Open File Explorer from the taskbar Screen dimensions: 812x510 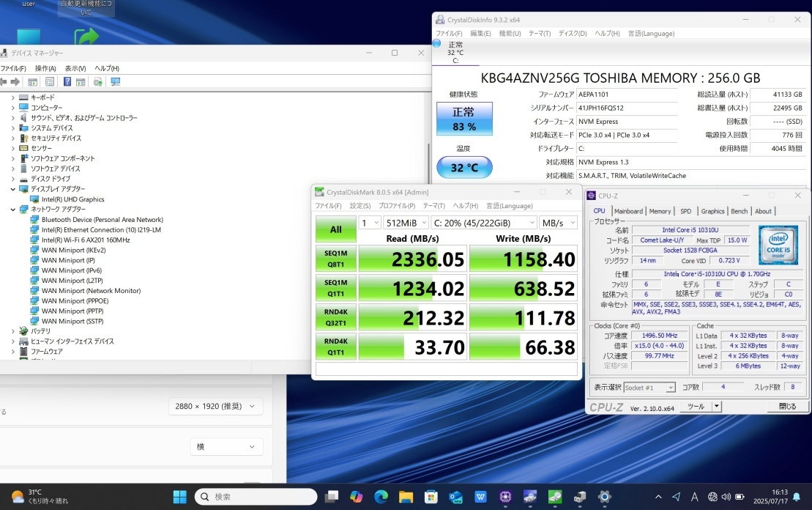pyautogui.click(x=405, y=497)
